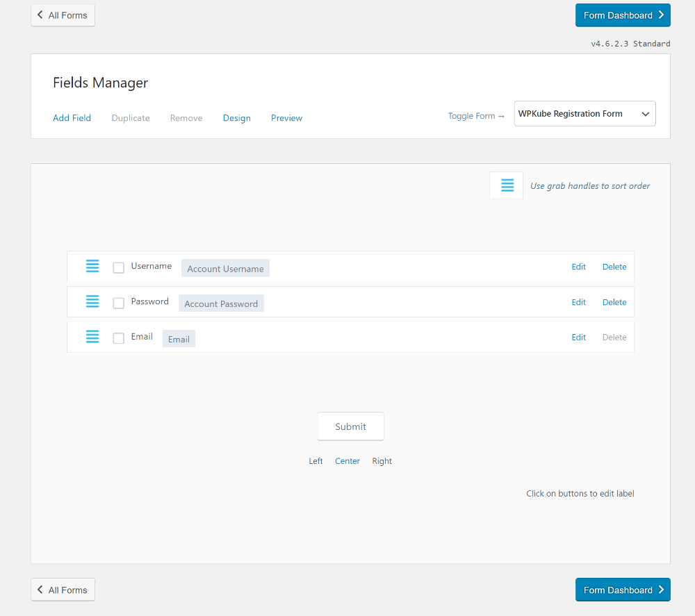
Task: Align submit button Right
Action: point(382,461)
